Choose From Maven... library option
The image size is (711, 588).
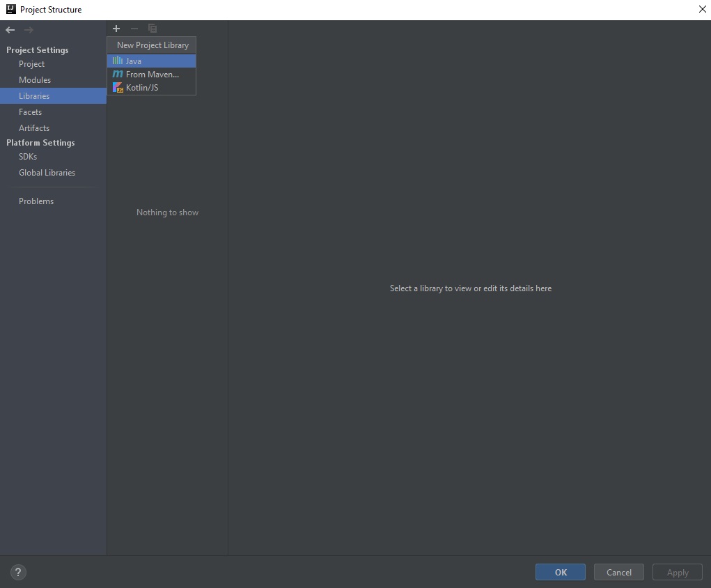pyautogui.click(x=151, y=75)
